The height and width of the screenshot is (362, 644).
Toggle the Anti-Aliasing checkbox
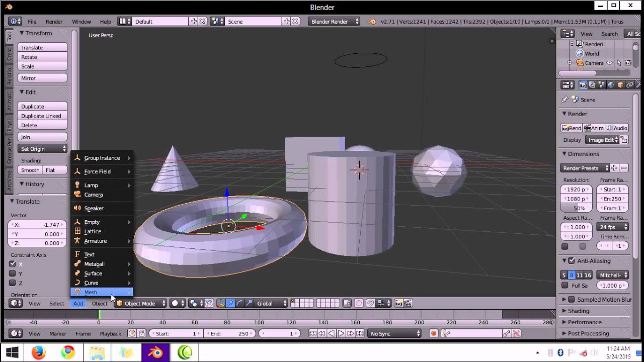(x=572, y=261)
